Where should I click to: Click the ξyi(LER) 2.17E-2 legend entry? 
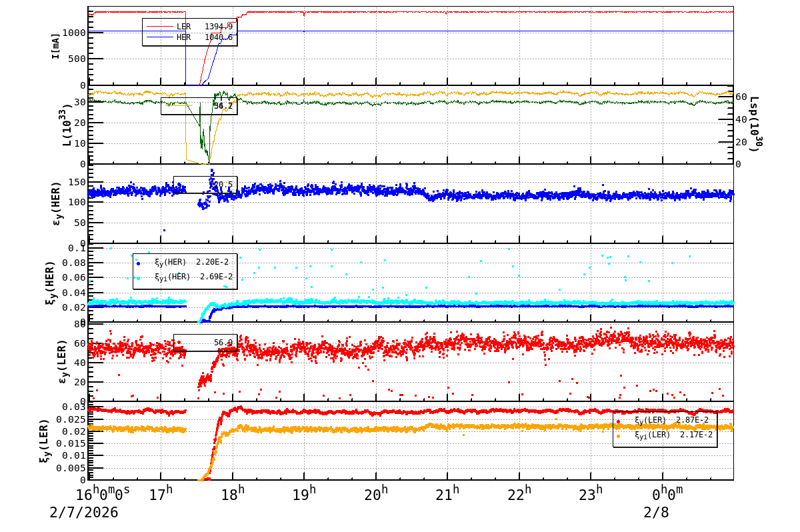click(673, 435)
